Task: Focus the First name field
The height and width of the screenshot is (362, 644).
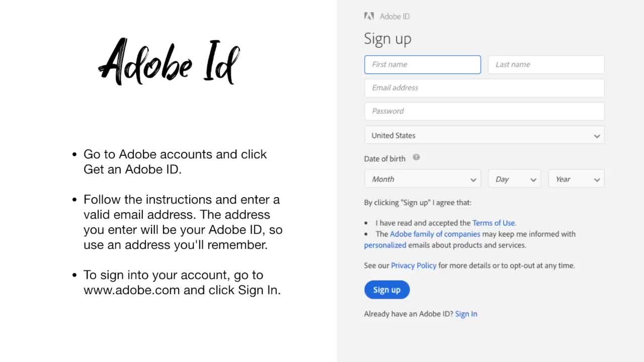Action: point(422,64)
